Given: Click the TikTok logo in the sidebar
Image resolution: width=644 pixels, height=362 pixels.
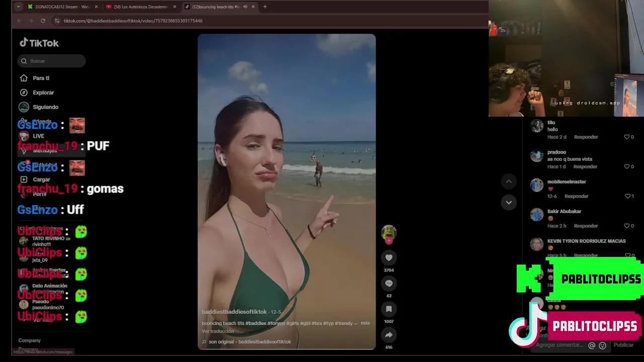Looking at the screenshot, I should tap(39, 43).
